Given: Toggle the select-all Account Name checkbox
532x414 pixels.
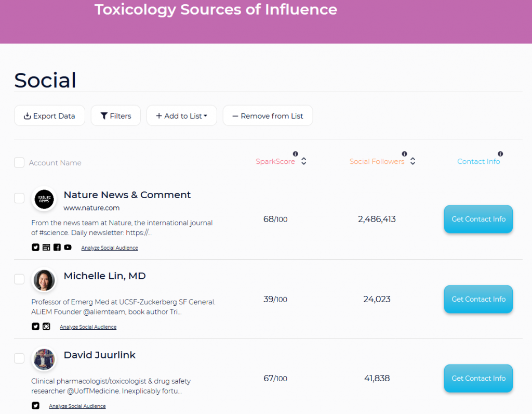Looking at the screenshot, I should (19, 162).
